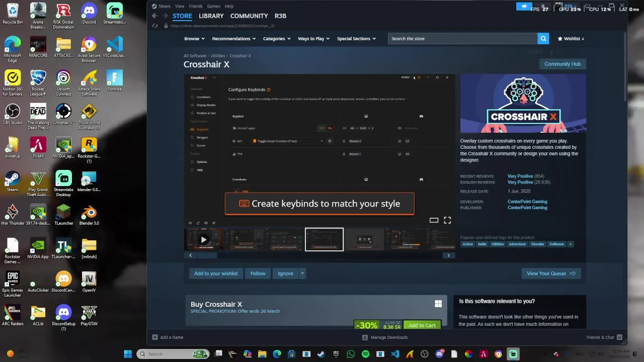
Task: Open the R3B profile tab
Action: point(280,16)
